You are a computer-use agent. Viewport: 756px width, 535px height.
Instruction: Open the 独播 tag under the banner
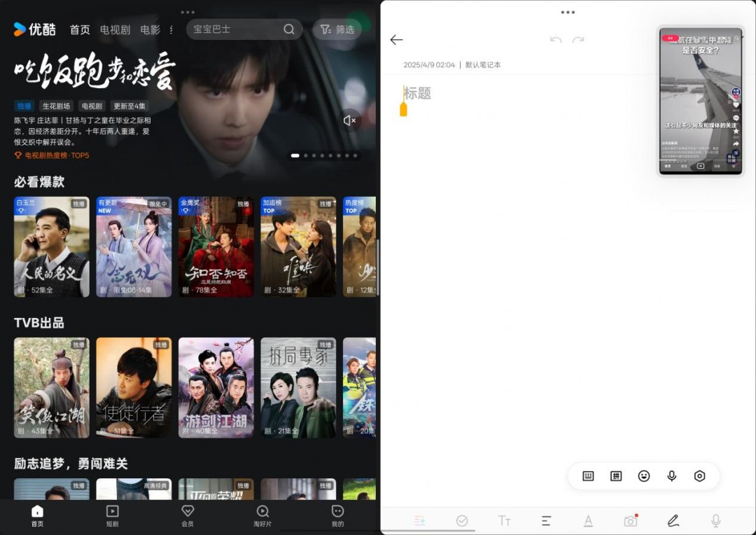24,106
